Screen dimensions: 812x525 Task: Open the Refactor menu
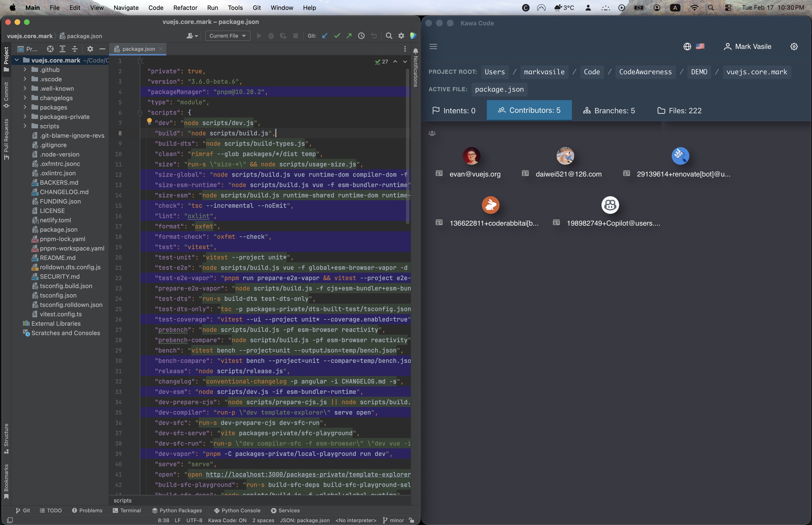[185, 8]
